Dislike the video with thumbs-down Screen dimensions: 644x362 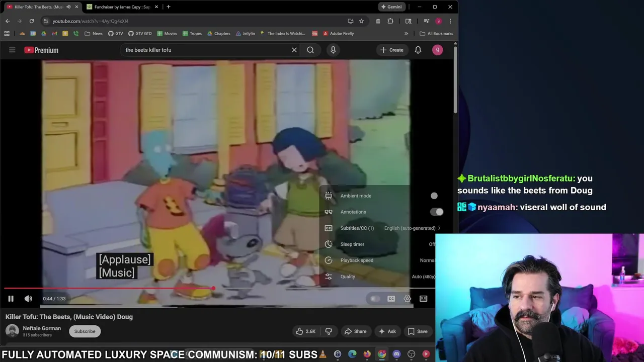[329, 331]
